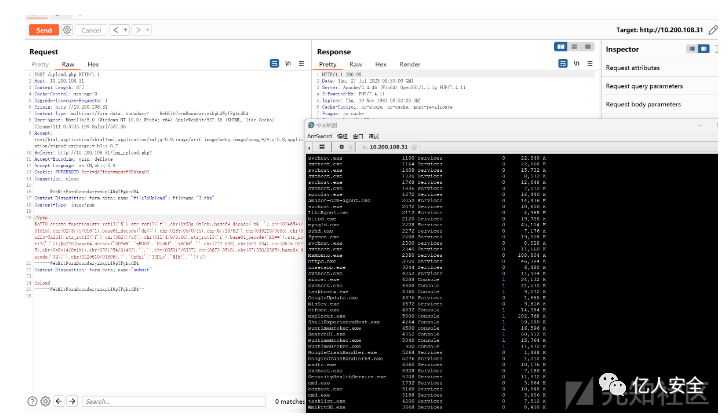
Task: Click the 0 matches counter
Action: coord(290,401)
